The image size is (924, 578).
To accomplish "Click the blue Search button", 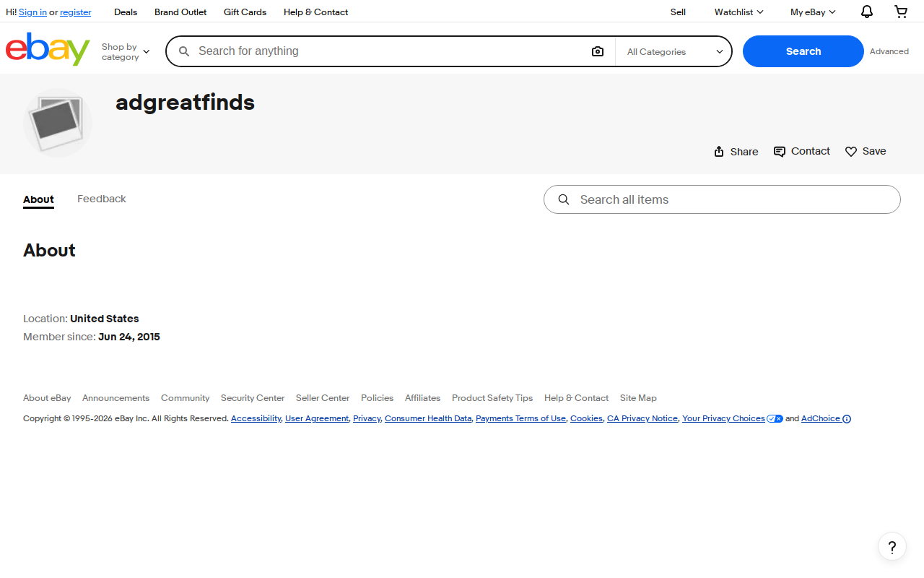I will pyautogui.click(x=803, y=51).
